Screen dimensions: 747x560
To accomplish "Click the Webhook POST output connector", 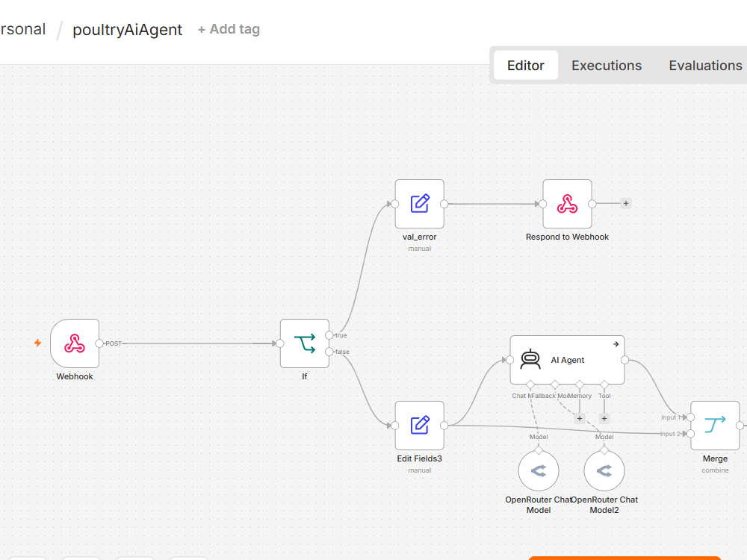I will [99, 343].
